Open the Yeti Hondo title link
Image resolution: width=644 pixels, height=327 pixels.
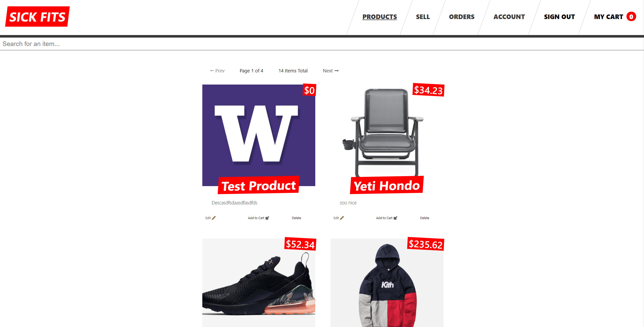(387, 186)
